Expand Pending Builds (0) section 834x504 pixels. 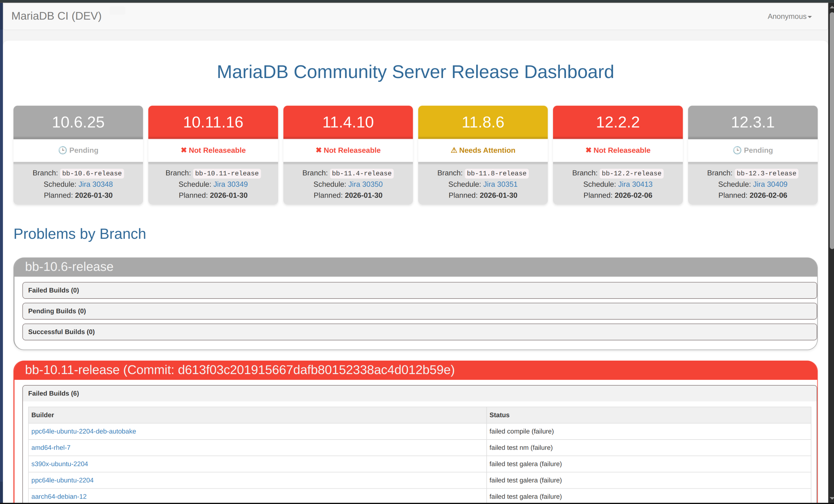coord(57,311)
